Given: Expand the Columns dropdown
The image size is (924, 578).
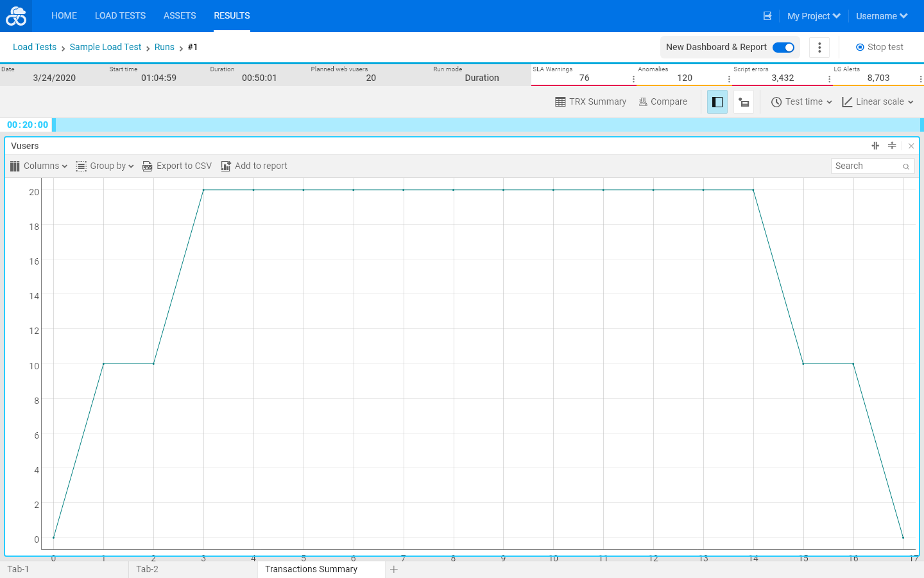Looking at the screenshot, I should click(39, 166).
